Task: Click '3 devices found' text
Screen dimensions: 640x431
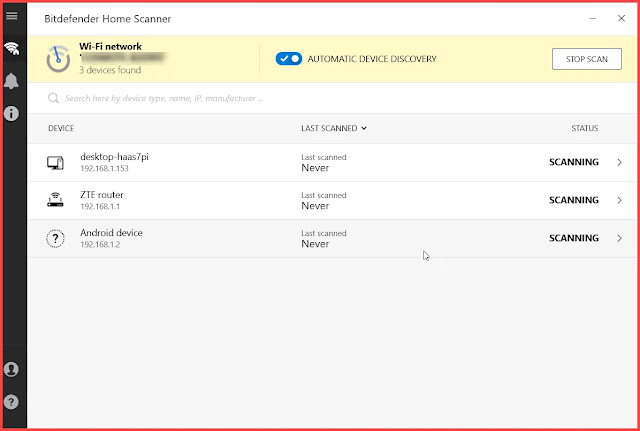Action: (x=110, y=70)
